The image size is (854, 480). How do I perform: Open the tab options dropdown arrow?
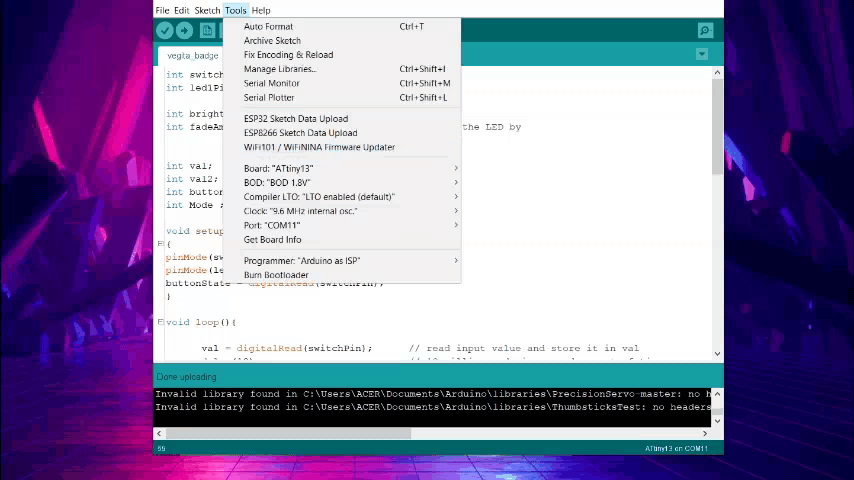pyautogui.click(x=702, y=54)
